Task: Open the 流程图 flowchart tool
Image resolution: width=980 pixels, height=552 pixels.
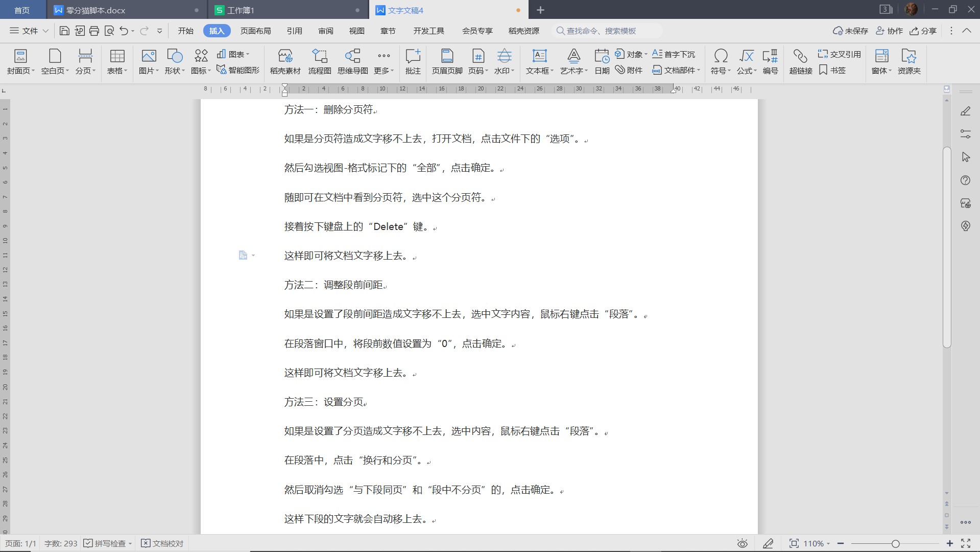Action: 320,62
